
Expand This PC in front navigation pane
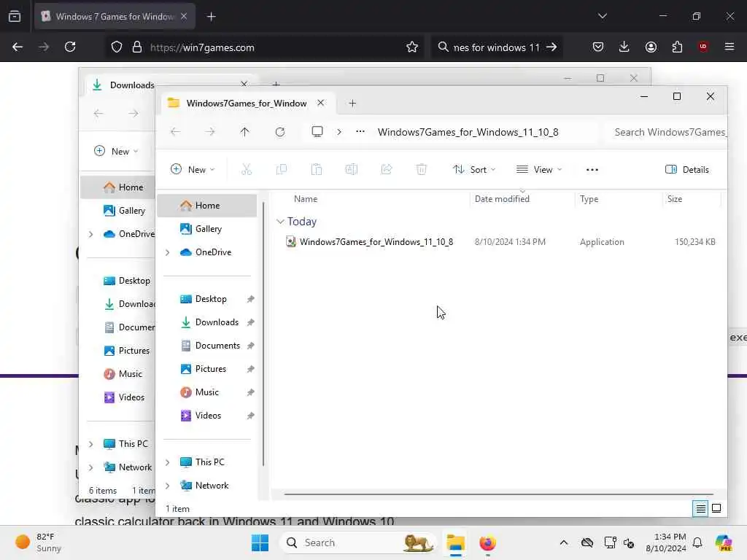168,462
